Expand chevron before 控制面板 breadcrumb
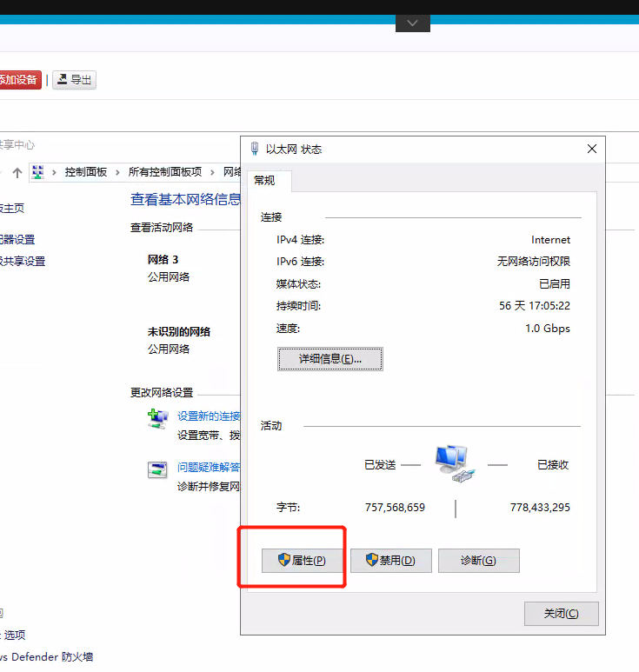This screenshot has height=672, width=639. point(54,173)
